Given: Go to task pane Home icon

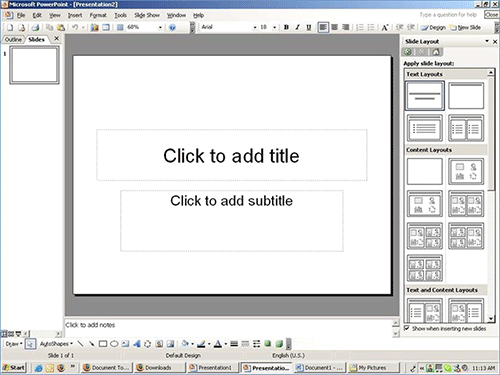Looking at the screenshot, I should tap(436, 52).
